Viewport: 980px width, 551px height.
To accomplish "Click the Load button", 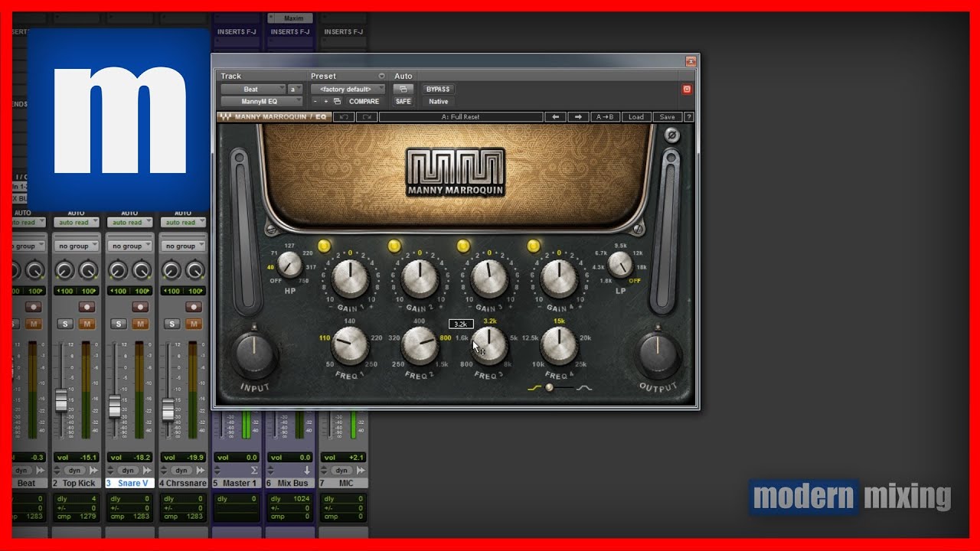I will coord(636,117).
